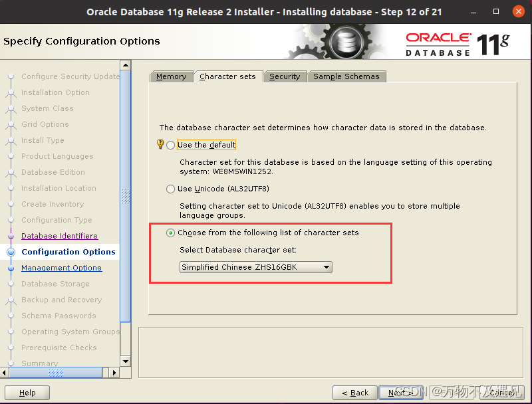Click the Create Inventory step text
Screen dimensions: 532x404
tap(53, 204)
